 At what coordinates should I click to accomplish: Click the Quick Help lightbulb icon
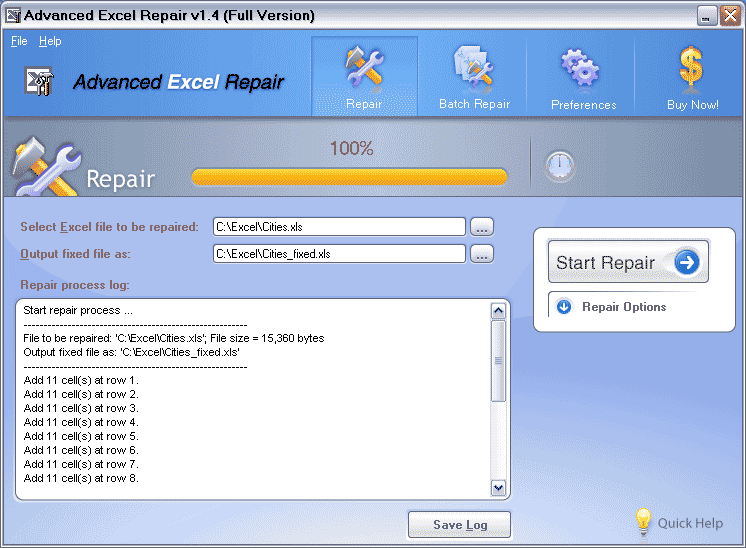(x=643, y=521)
